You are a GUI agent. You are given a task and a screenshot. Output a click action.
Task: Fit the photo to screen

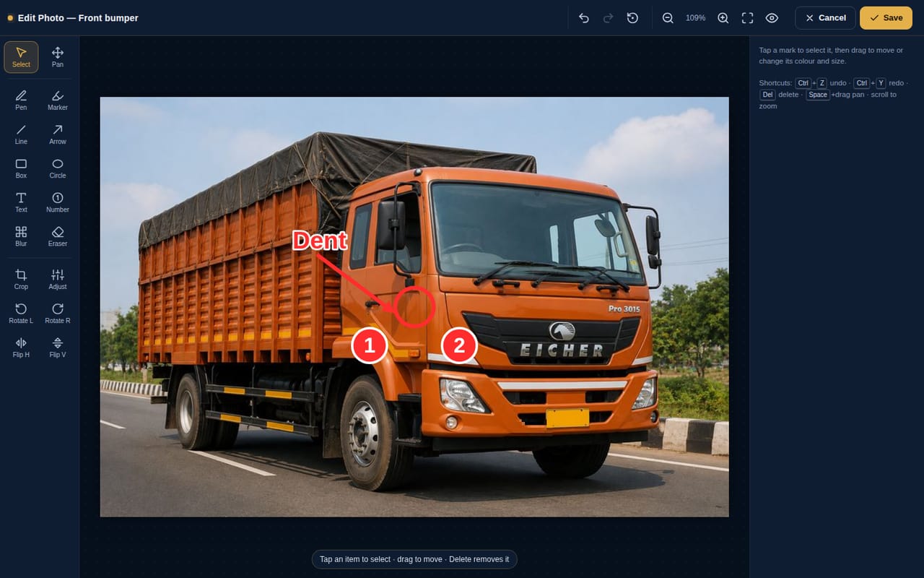[747, 18]
